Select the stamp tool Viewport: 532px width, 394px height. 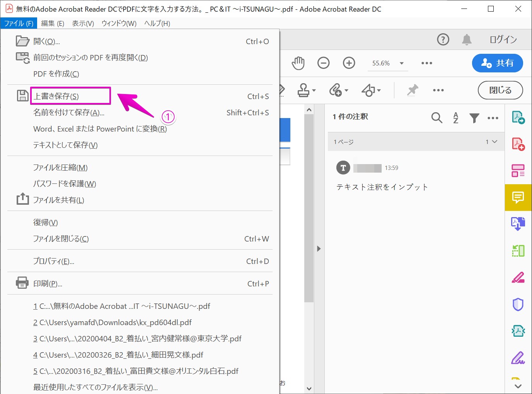[304, 90]
